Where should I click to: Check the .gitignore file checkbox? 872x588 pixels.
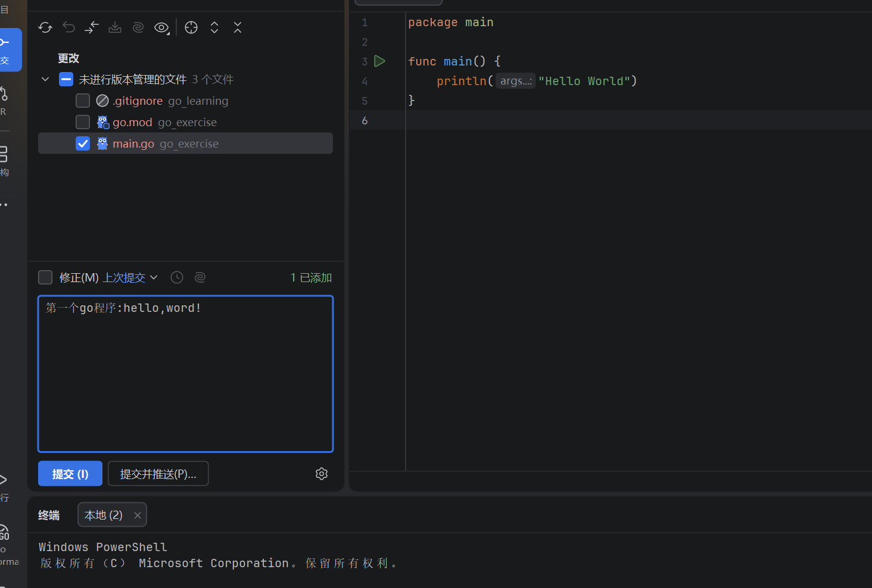click(83, 101)
